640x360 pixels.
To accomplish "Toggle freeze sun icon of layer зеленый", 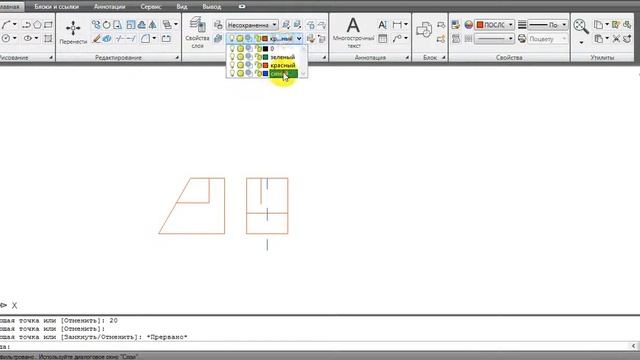I will coord(240,57).
